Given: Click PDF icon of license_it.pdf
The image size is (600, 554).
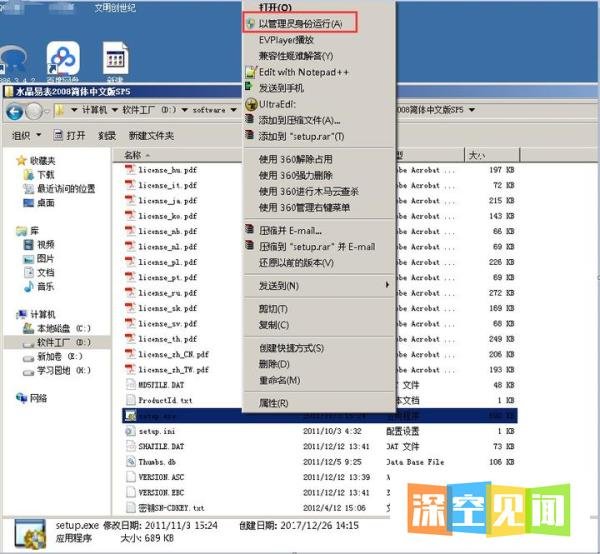Looking at the screenshot, I should pyautogui.click(x=130, y=185).
